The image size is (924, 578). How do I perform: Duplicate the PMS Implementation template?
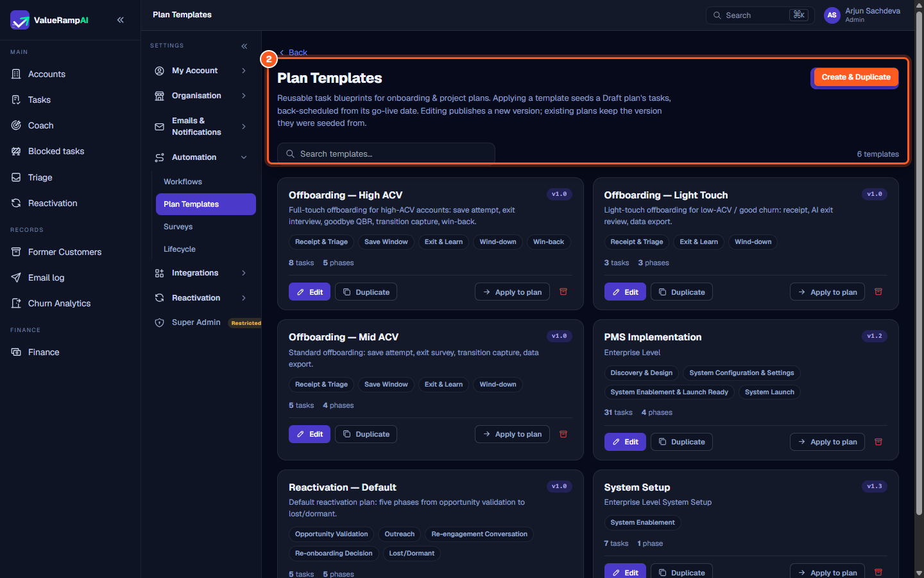click(681, 442)
